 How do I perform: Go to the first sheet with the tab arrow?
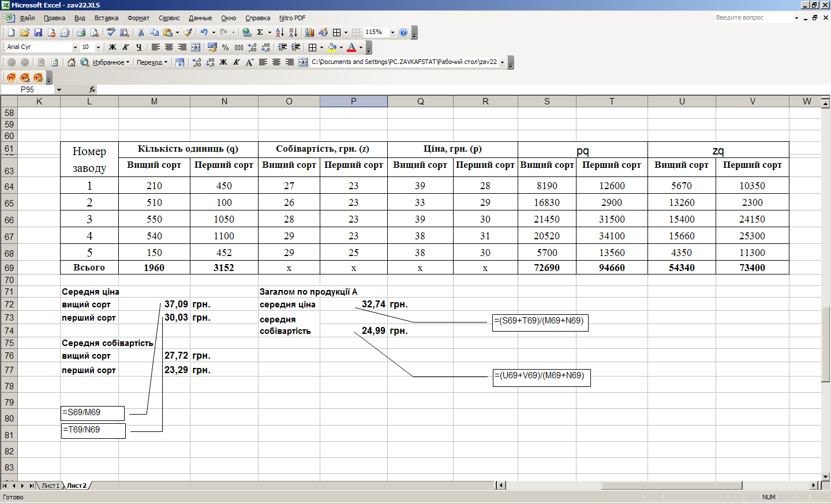point(5,486)
